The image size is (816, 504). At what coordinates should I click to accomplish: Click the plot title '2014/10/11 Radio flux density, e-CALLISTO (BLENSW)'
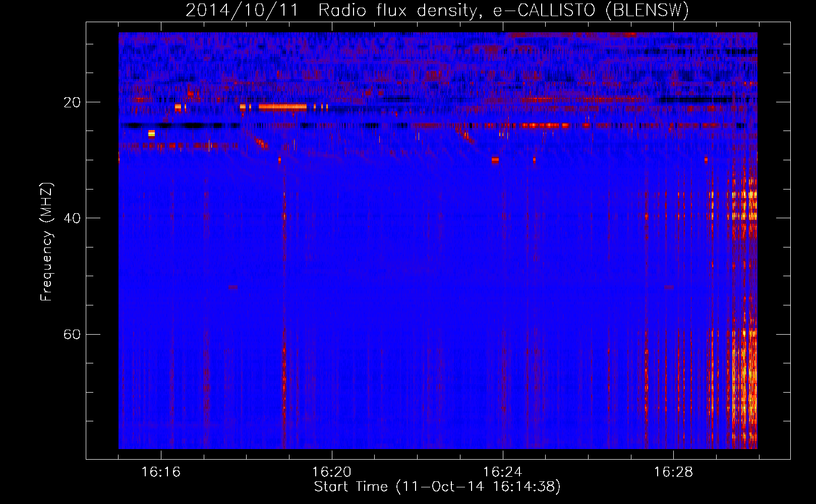(x=437, y=10)
